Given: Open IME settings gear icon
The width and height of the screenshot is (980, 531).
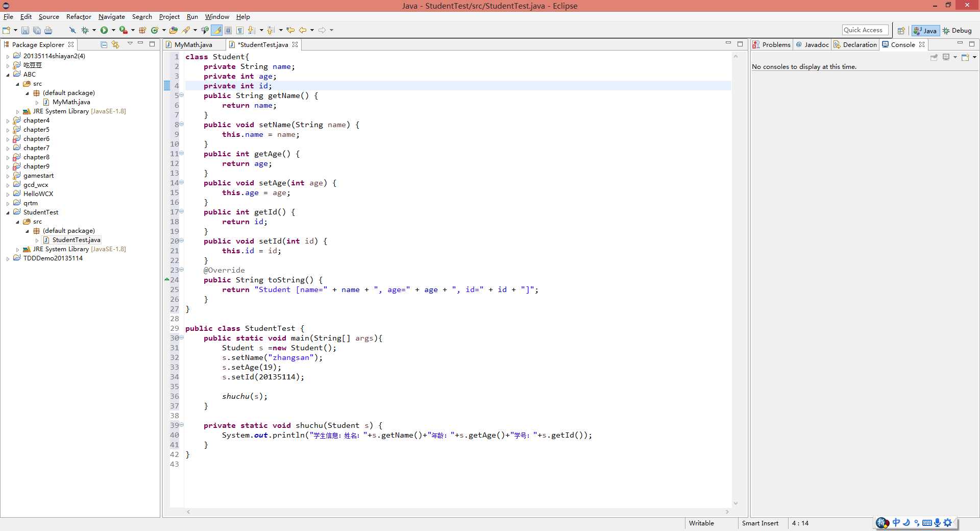Looking at the screenshot, I should [948, 523].
